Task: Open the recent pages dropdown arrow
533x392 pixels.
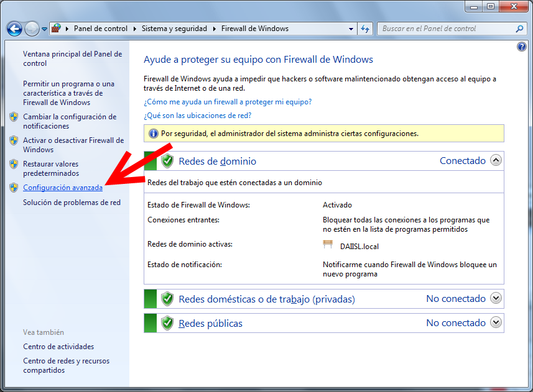Action: [44, 29]
